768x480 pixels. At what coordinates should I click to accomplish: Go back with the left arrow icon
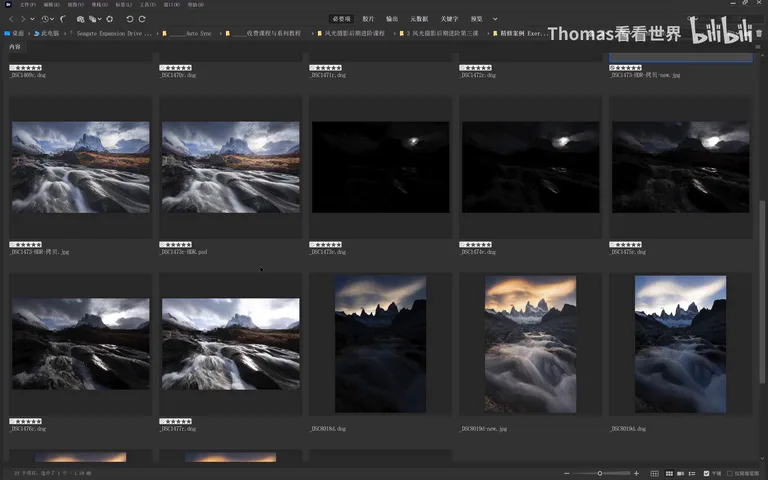click(11, 19)
